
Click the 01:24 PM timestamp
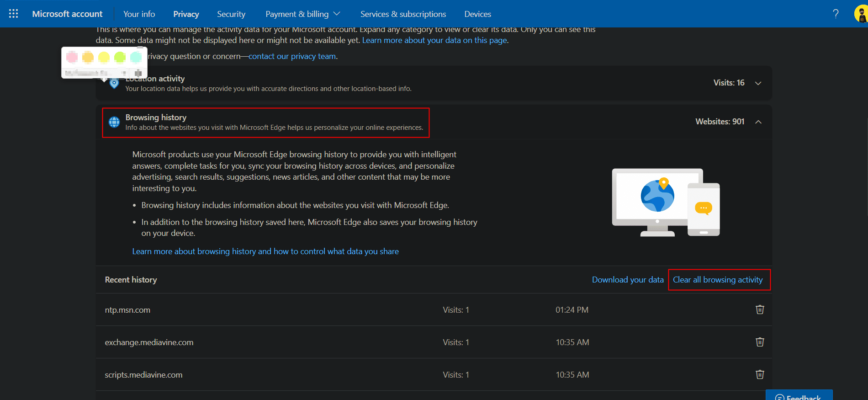coord(572,310)
